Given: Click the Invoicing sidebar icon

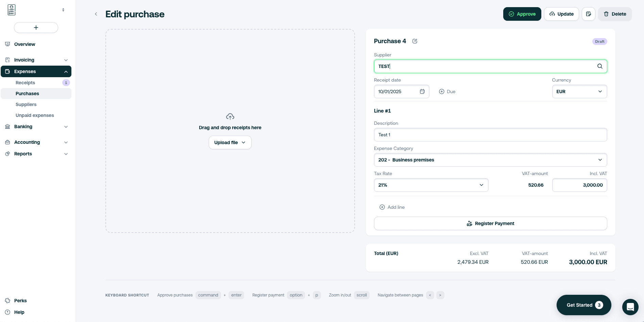Looking at the screenshot, I should pos(7,60).
